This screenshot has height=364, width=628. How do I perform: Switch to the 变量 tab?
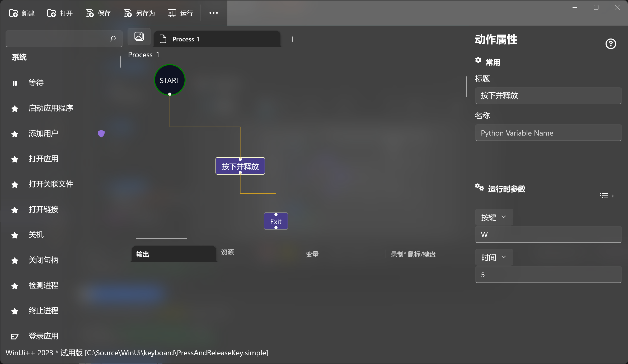[312, 254]
